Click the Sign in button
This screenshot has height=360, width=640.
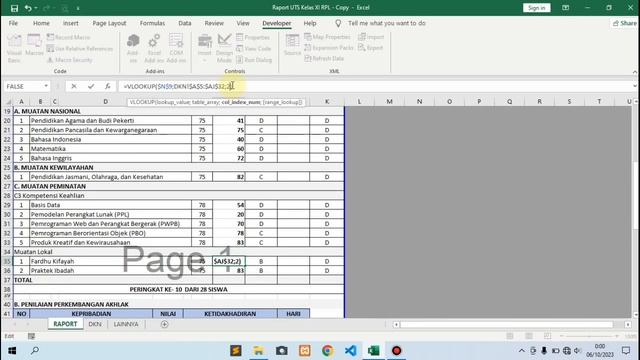(x=536, y=8)
